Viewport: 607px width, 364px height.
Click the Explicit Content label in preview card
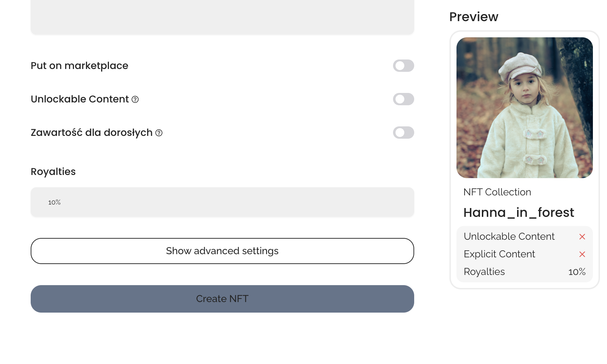click(x=499, y=254)
